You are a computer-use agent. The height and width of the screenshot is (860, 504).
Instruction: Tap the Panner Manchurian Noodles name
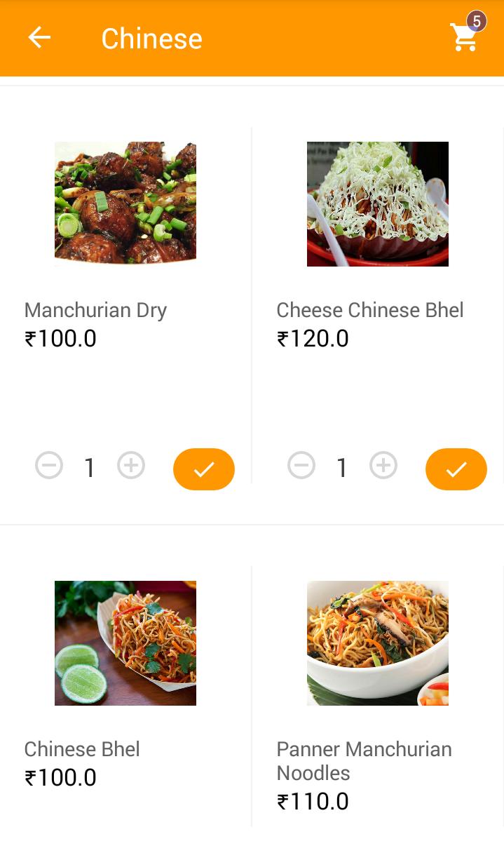364,760
